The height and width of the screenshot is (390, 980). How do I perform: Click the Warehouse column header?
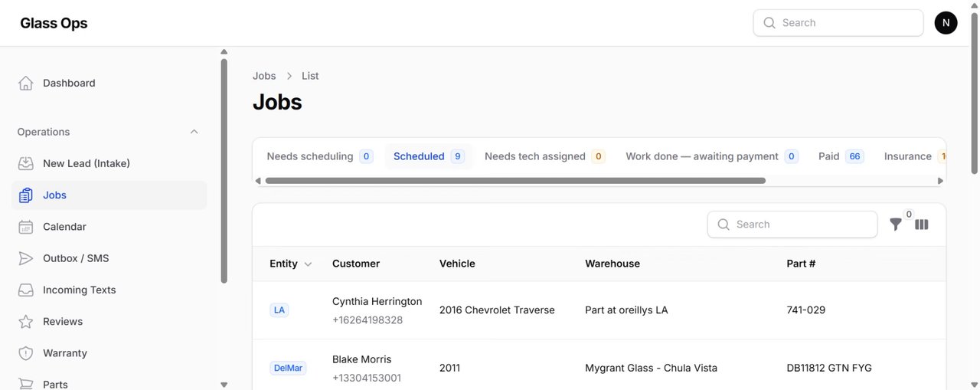[x=612, y=264]
